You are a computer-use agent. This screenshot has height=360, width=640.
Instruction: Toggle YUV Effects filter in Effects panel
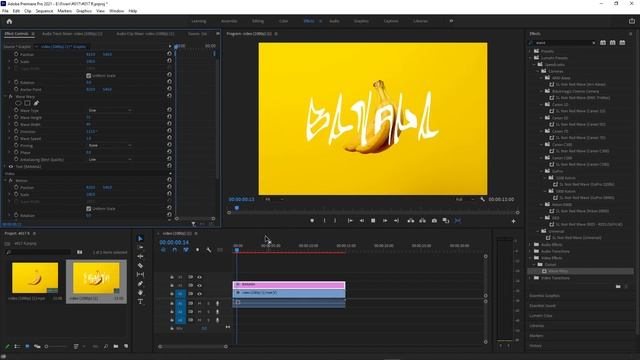pos(622,42)
